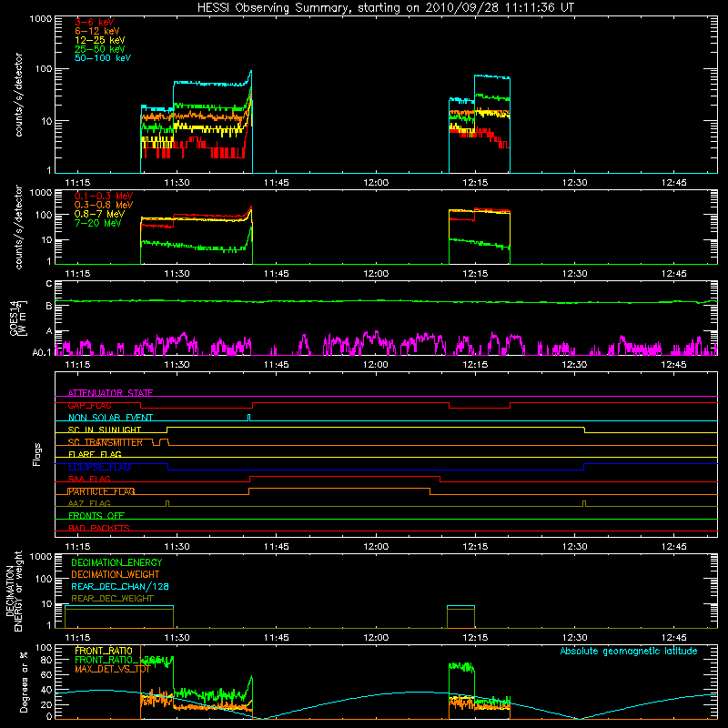
Task: Click the A47_FLAG label
Action: coord(89,503)
